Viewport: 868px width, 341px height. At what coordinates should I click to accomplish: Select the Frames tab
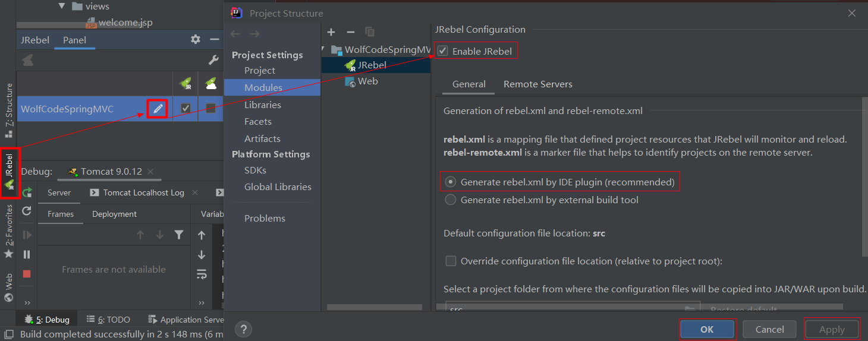tap(61, 214)
